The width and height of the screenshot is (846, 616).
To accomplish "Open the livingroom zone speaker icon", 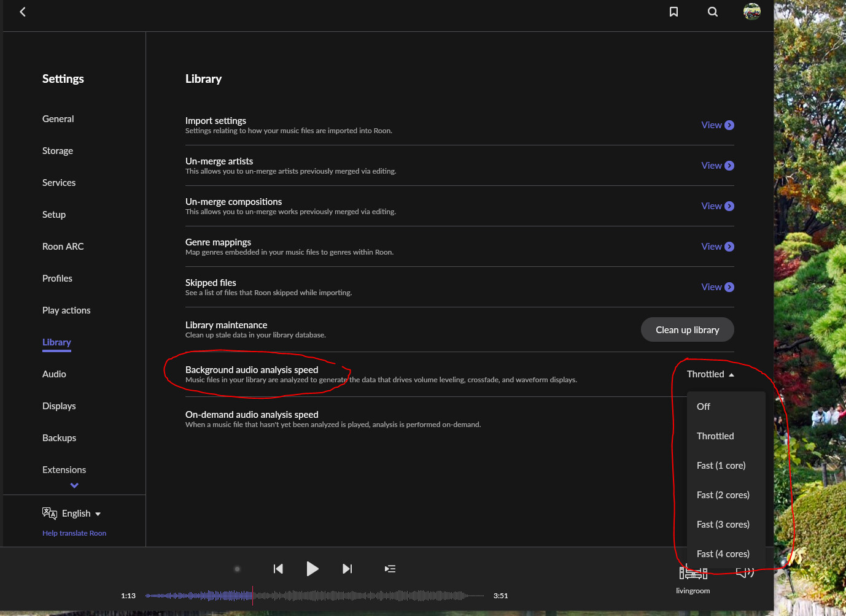I will tap(693, 571).
